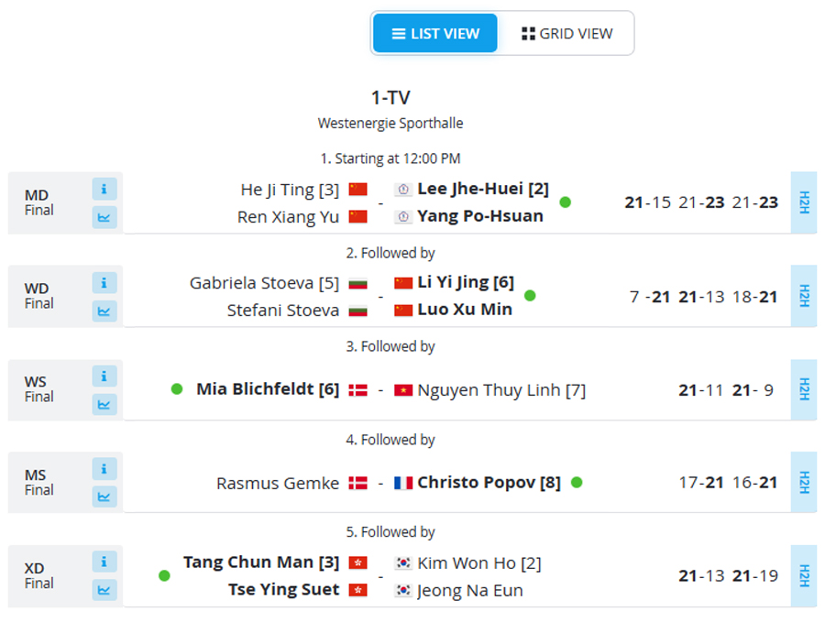
Task: Open info icon for MS Final
Action: [x=104, y=469]
